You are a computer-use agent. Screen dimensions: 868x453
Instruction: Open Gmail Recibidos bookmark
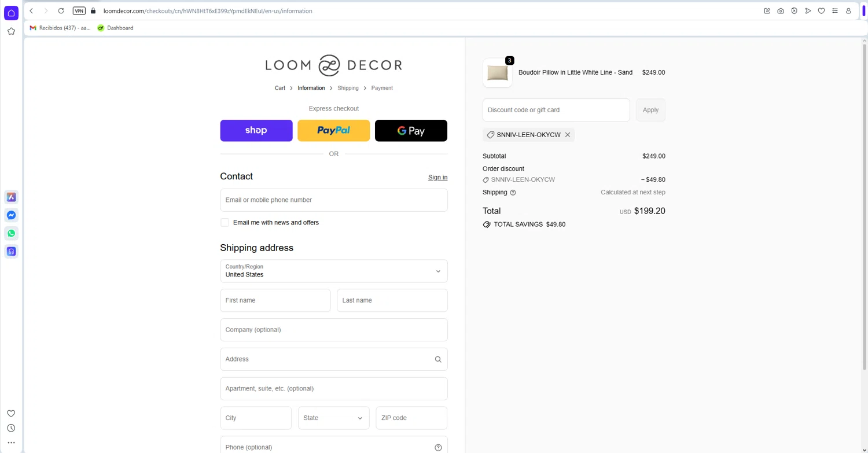60,28
